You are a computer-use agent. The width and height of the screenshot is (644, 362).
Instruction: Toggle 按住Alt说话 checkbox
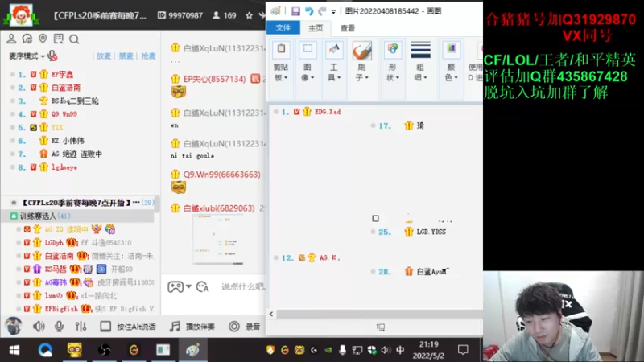pos(105,327)
